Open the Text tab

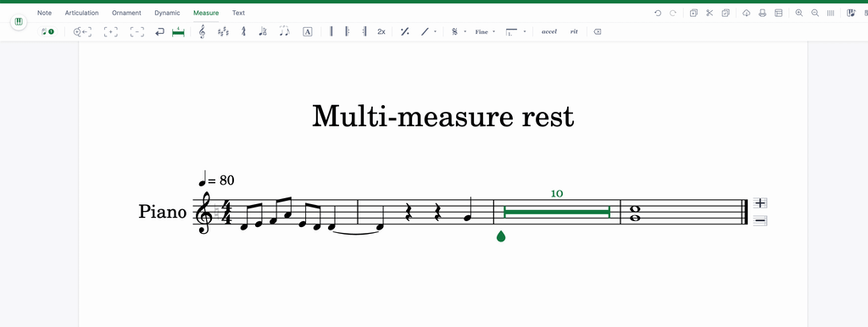238,13
